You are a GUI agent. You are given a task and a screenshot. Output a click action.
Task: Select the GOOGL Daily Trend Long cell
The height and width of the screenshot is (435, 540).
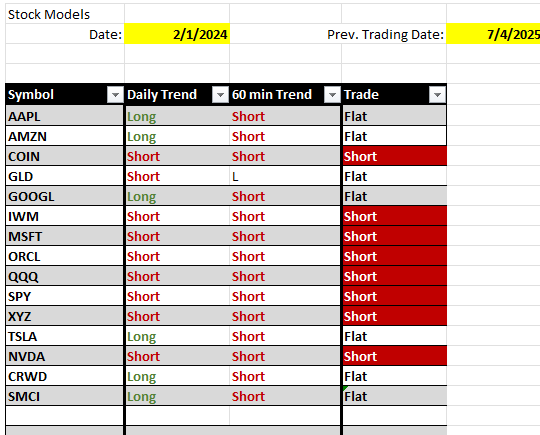coord(177,196)
